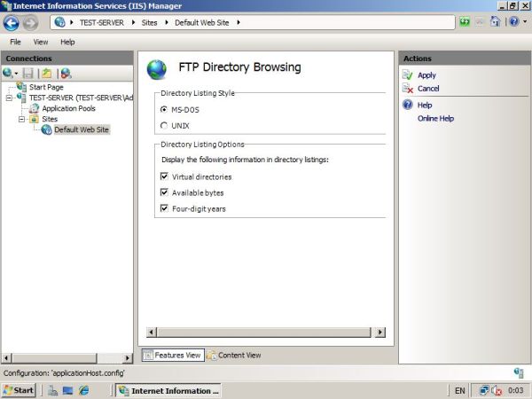The image size is (532, 399).
Task: Collapse the Sites tree node
Action: 21,119
